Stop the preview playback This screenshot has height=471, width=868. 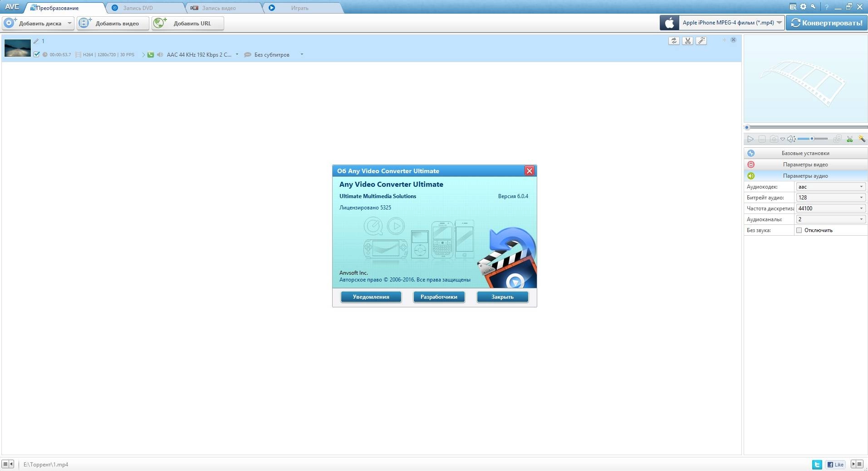762,139
